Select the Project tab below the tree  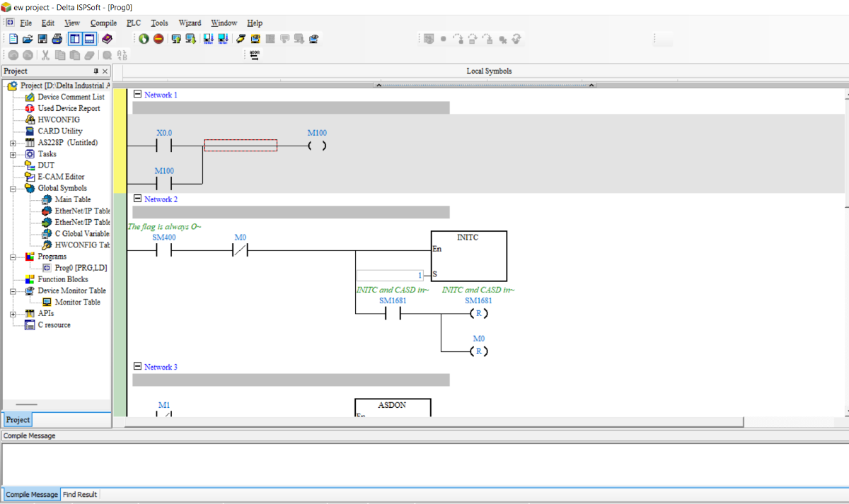18,420
